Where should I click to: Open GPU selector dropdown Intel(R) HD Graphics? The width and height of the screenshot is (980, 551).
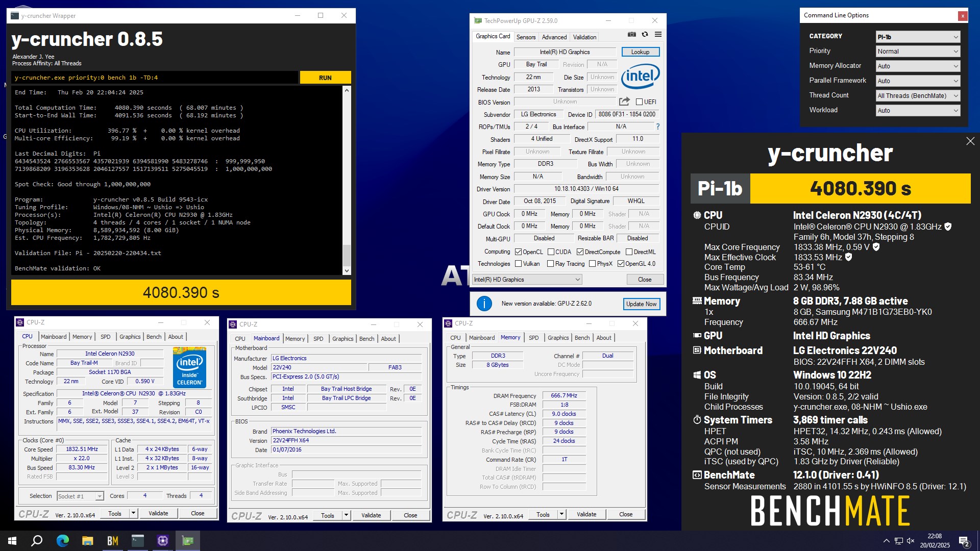coord(527,280)
